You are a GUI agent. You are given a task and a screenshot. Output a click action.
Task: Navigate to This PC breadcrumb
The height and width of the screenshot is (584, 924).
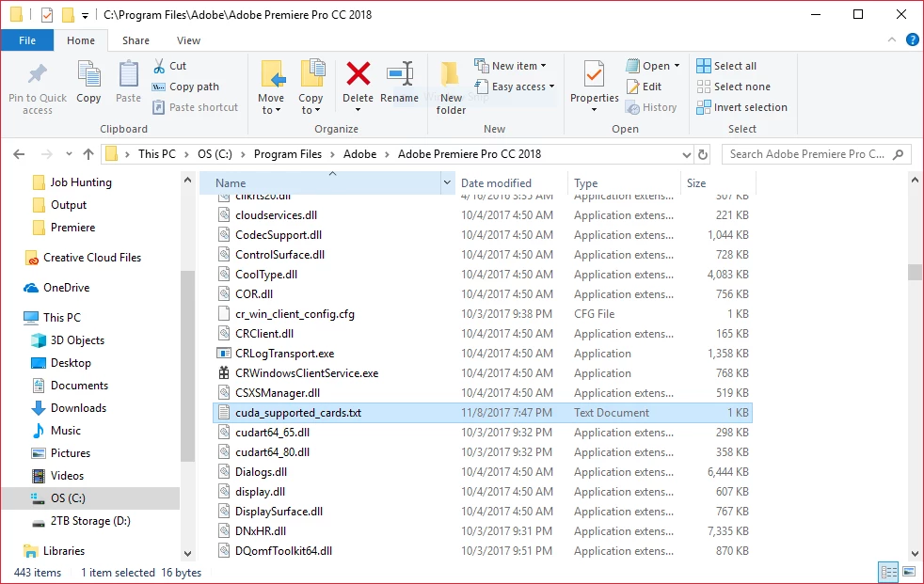[x=157, y=154]
